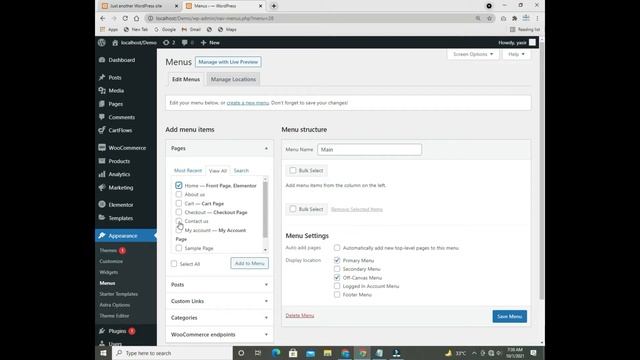The height and width of the screenshot is (360, 640).
Task: Open Microsoft Edge from the taskbar
Action: (276, 353)
